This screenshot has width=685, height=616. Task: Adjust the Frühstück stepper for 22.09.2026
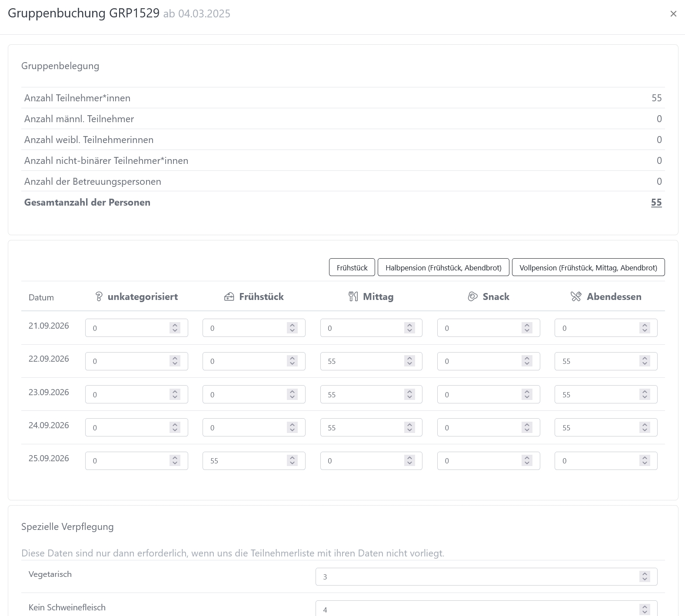coord(292,361)
